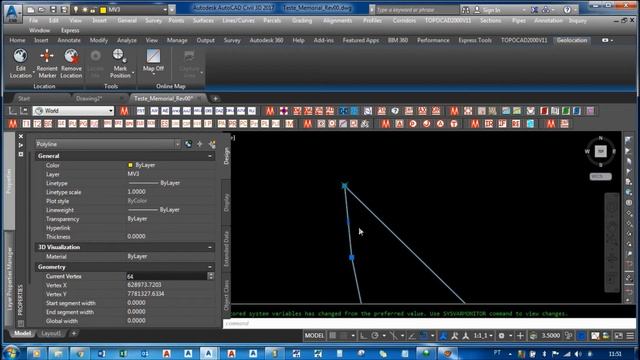
Task: Click the Layer value MV3 in Properties
Action: 133,174
